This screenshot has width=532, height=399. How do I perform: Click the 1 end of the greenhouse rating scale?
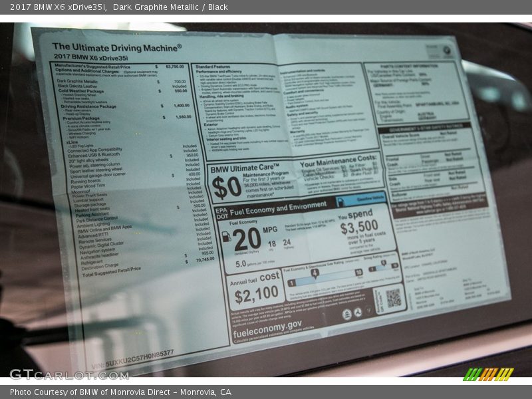(x=291, y=283)
